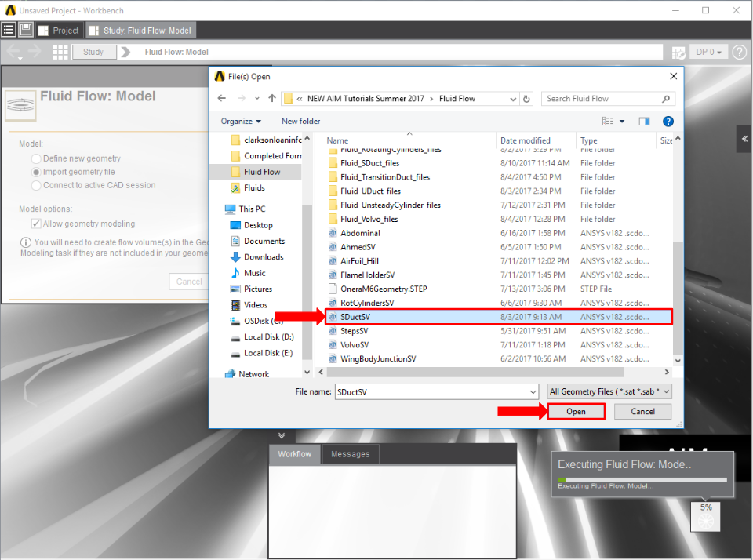Viewport: 753px width, 560px height.
Task: Open Local Disk (D:) in navigation pane
Action: click(x=268, y=336)
